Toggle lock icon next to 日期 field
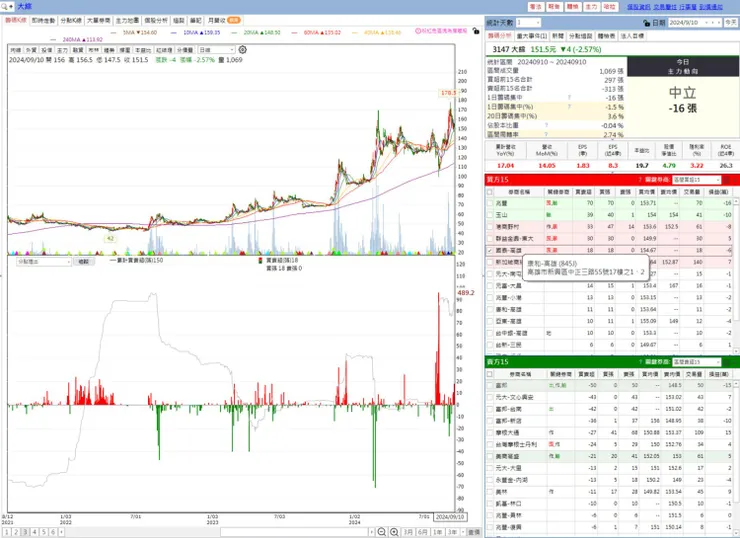The width and height of the screenshot is (740, 538). pos(647,23)
